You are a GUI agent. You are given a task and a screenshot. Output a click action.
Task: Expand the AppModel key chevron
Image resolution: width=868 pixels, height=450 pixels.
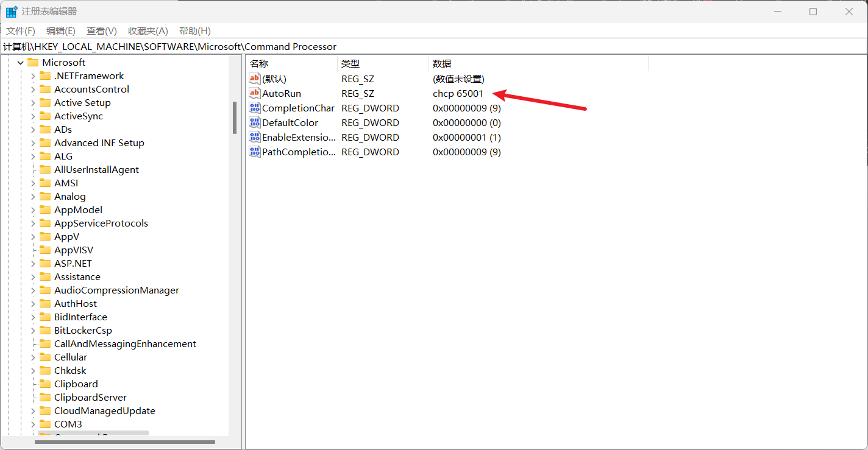33,210
